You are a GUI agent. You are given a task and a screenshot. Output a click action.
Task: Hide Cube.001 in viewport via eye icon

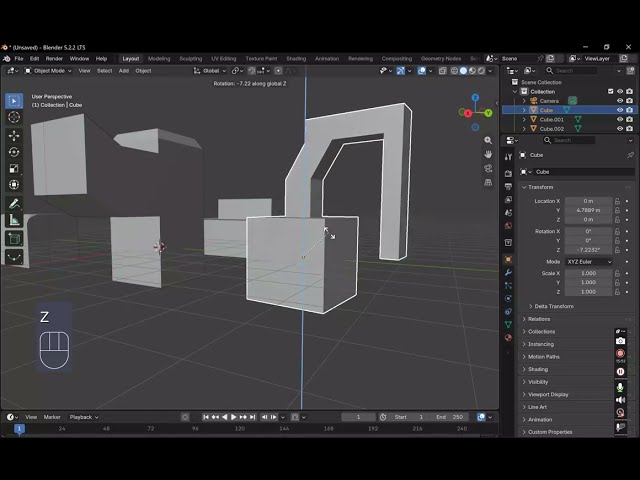click(x=620, y=120)
